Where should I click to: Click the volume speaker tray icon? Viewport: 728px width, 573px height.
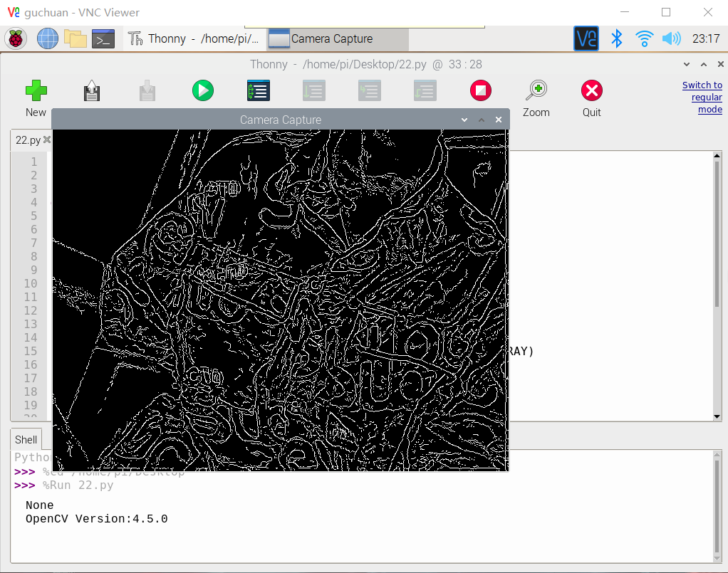[x=671, y=38]
